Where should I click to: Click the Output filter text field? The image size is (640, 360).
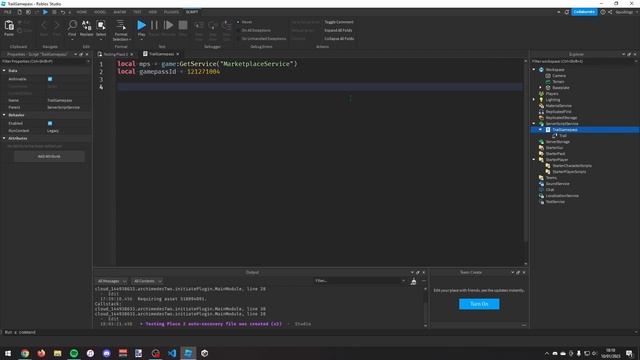coord(359,281)
